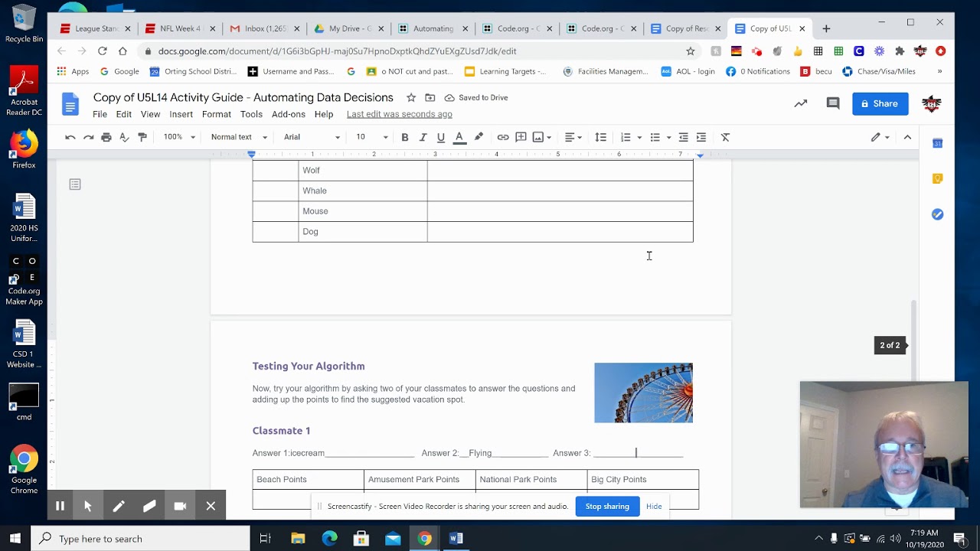980x551 pixels.
Task: Click the Stop sharing button
Action: coord(607,506)
